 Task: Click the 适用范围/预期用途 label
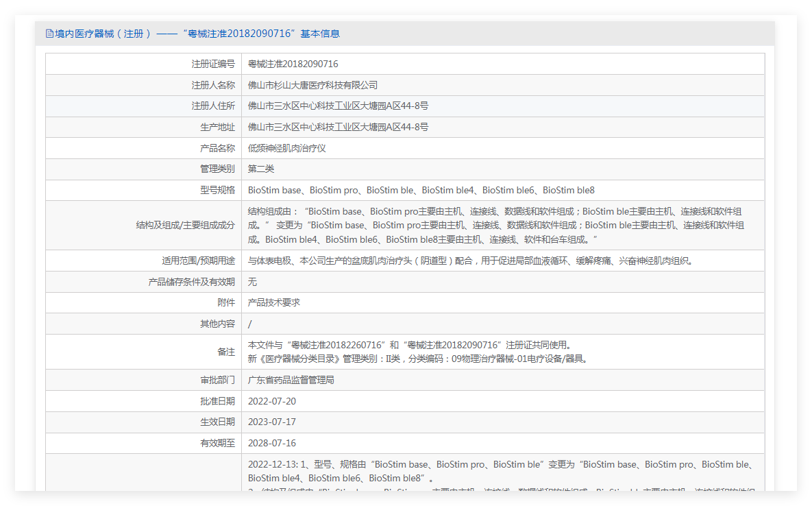click(x=198, y=261)
